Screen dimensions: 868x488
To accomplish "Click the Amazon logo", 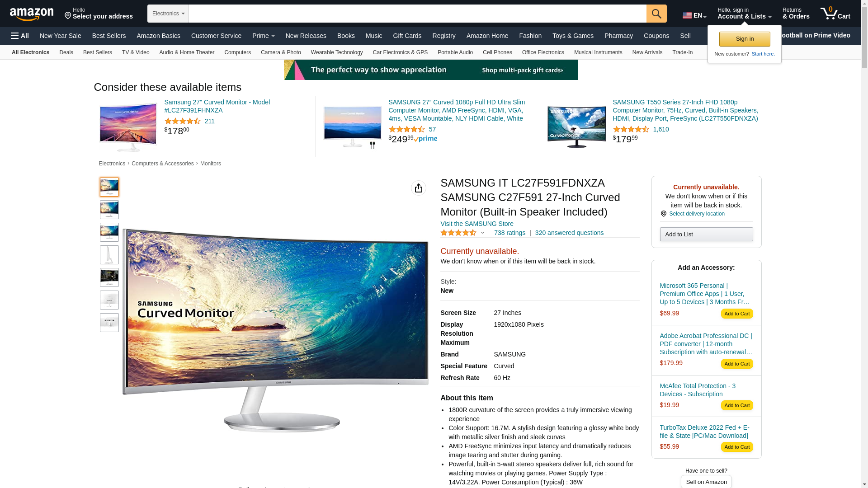I will pyautogui.click(x=32, y=14).
